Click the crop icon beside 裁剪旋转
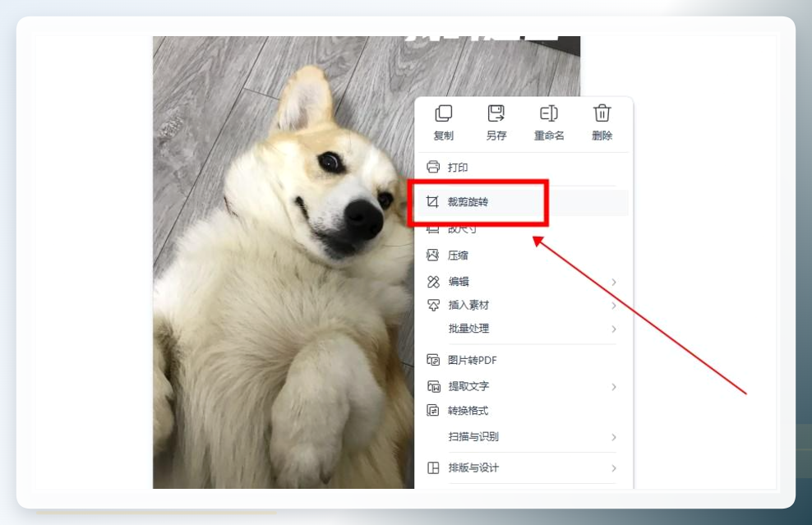The width and height of the screenshot is (812, 525). point(432,201)
